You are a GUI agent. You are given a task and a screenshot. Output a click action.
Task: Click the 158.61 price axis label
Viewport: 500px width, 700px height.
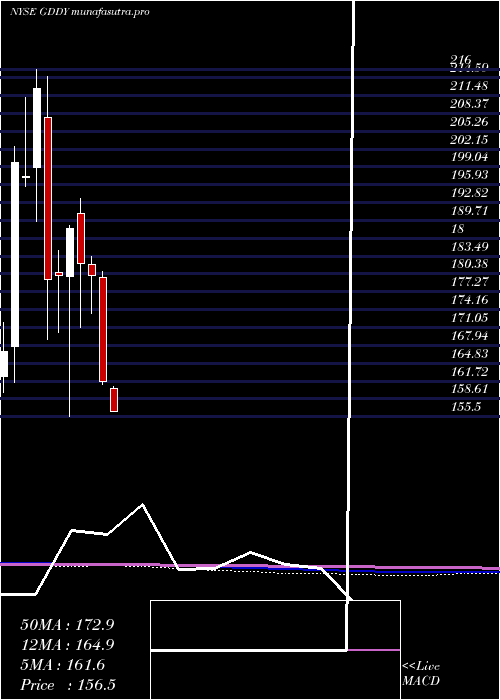point(469,389)
